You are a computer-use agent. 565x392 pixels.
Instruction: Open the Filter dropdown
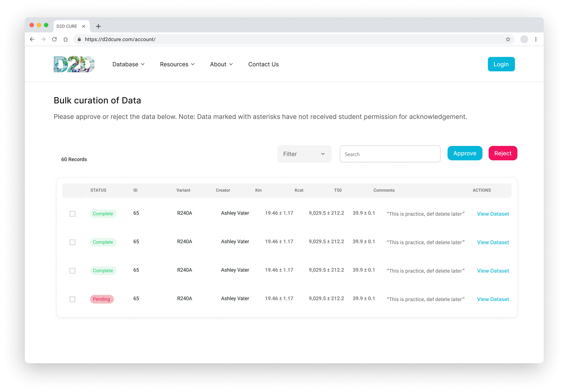304,154
